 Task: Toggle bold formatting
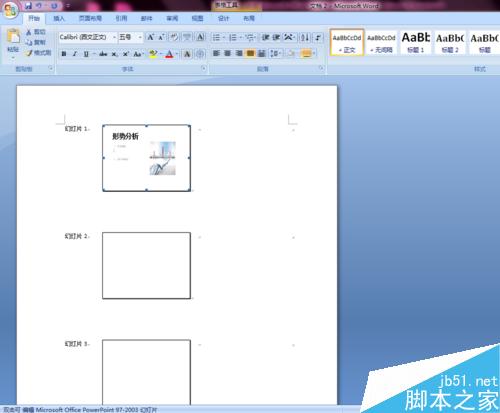tap(64, 54)
